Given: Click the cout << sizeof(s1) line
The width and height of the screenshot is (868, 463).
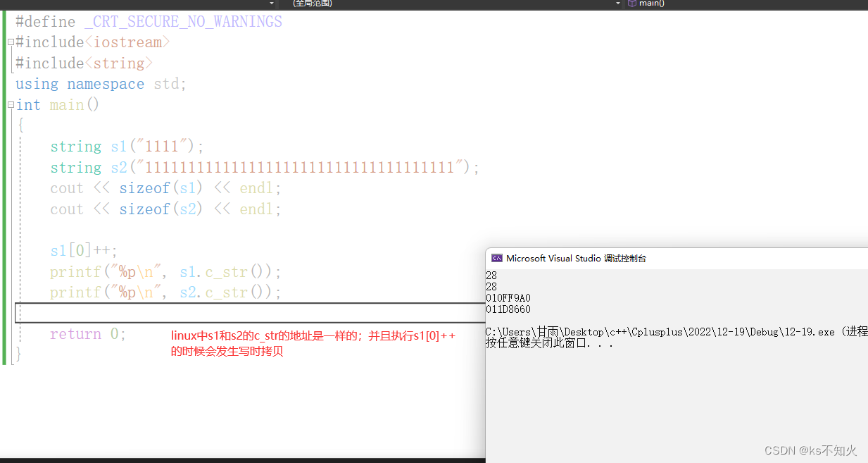Looking at the screenshot, I should click(x=165, y=188).
